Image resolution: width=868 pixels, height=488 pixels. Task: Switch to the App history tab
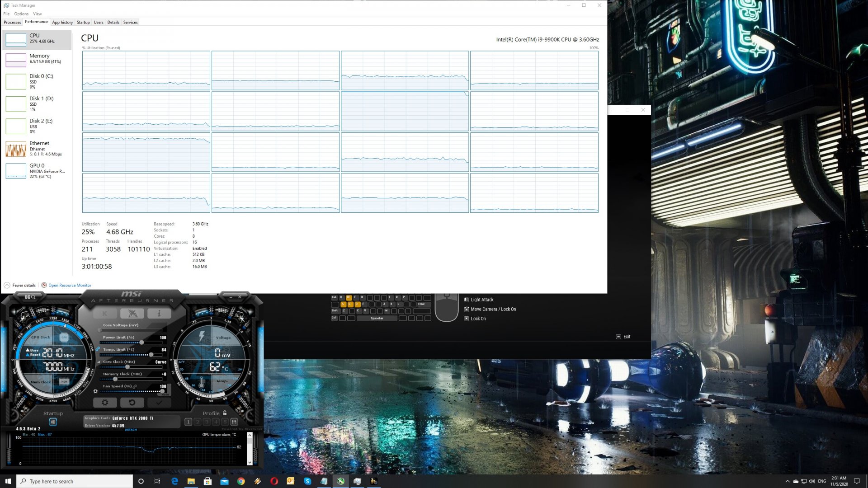[x=62, y=22]
